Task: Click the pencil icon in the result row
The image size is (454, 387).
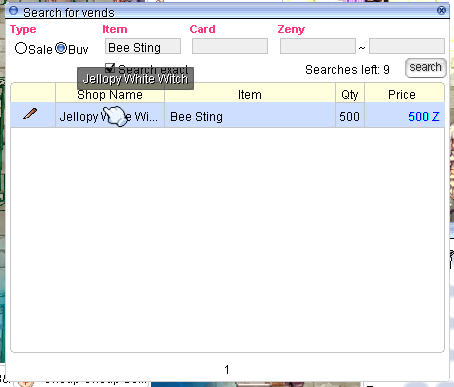Action: tap(30, 114)
